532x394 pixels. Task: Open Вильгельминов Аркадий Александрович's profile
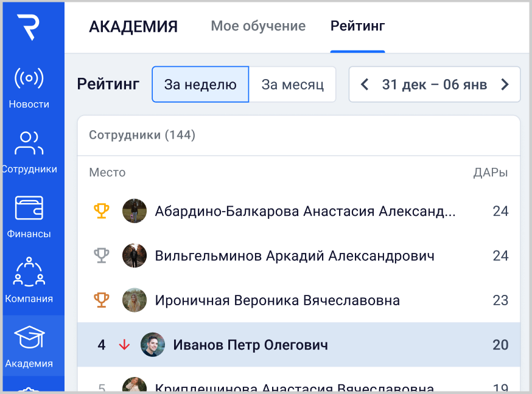tap(295, 255)
